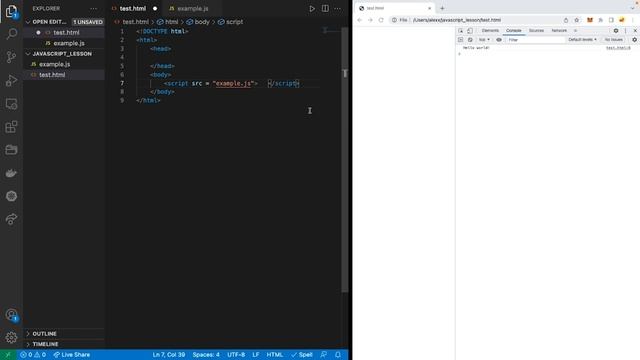This screenshot has height=360, width=640.
Task: Open the Network tab in DevTools
Action: [x=559, y=31]
